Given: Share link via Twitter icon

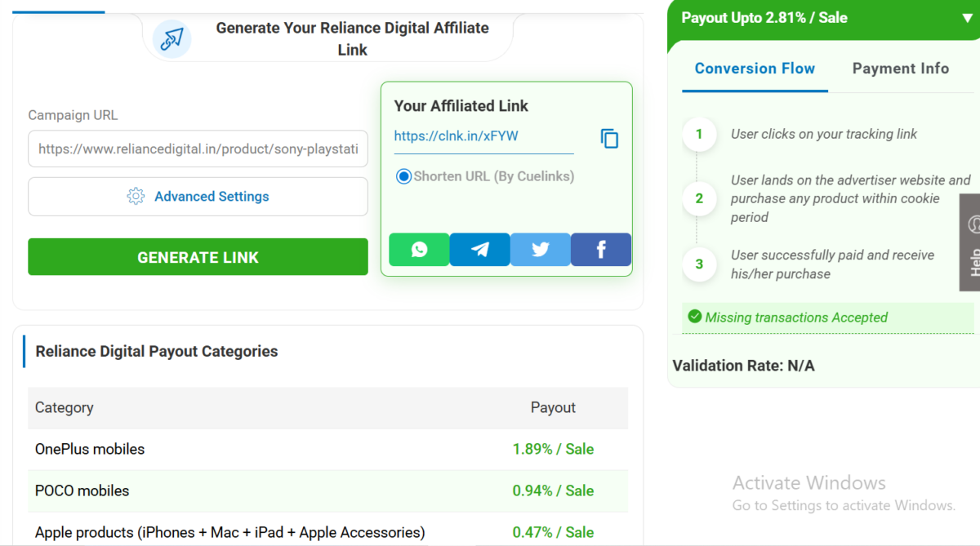Looking at the screenshot, I should pos(541,250).
